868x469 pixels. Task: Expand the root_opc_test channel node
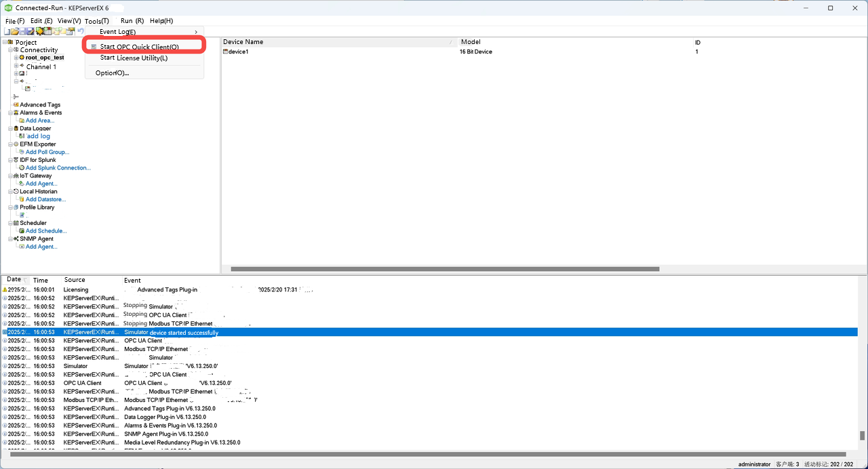coord(16,58)
